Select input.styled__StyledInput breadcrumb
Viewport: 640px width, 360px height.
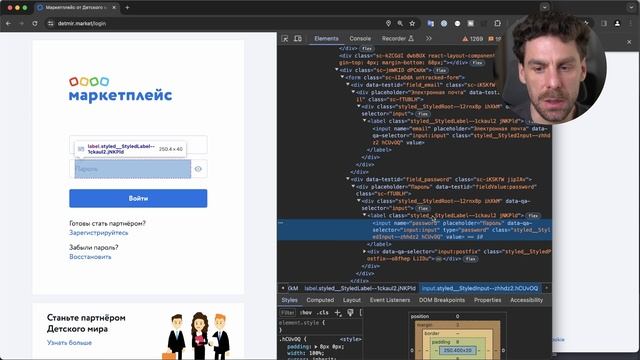point(480,288)
